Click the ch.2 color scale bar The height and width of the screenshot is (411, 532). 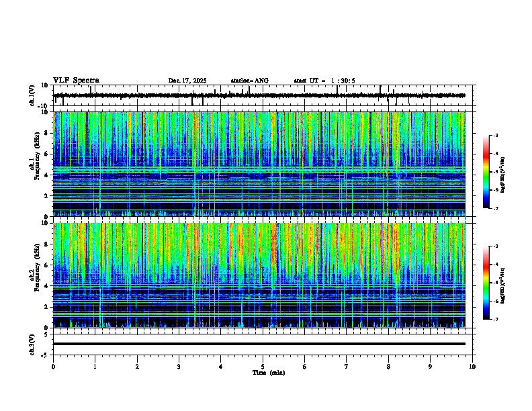[486, 283]
